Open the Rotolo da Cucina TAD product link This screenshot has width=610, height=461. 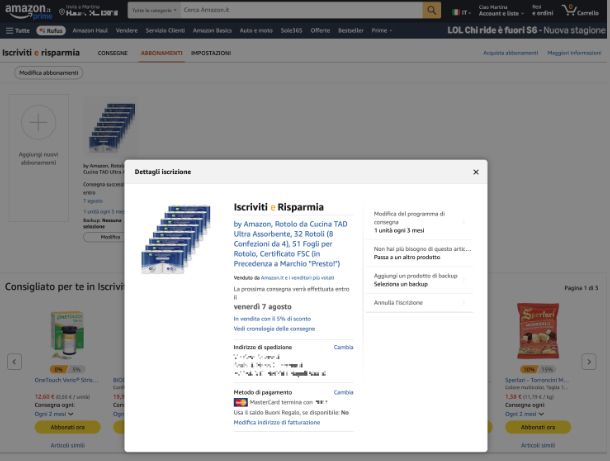coord(290,244)
